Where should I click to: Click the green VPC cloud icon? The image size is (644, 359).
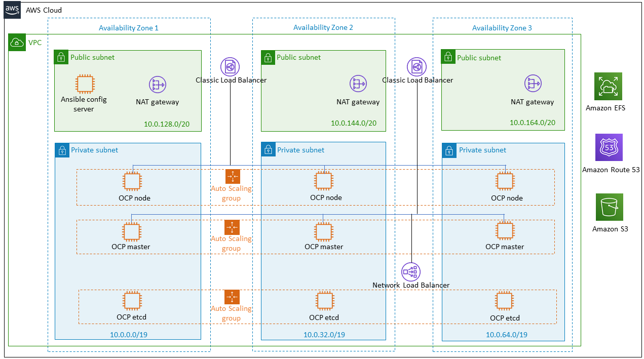point(17,43)
